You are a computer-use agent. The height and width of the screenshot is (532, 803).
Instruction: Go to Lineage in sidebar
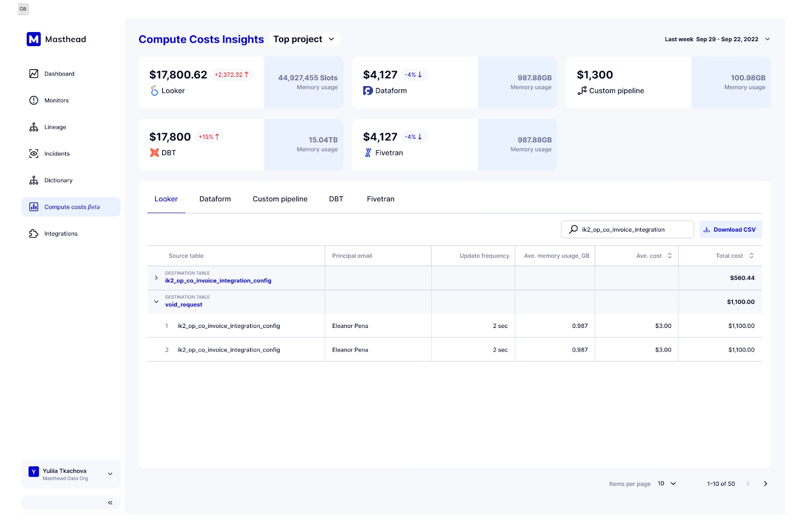34,127
